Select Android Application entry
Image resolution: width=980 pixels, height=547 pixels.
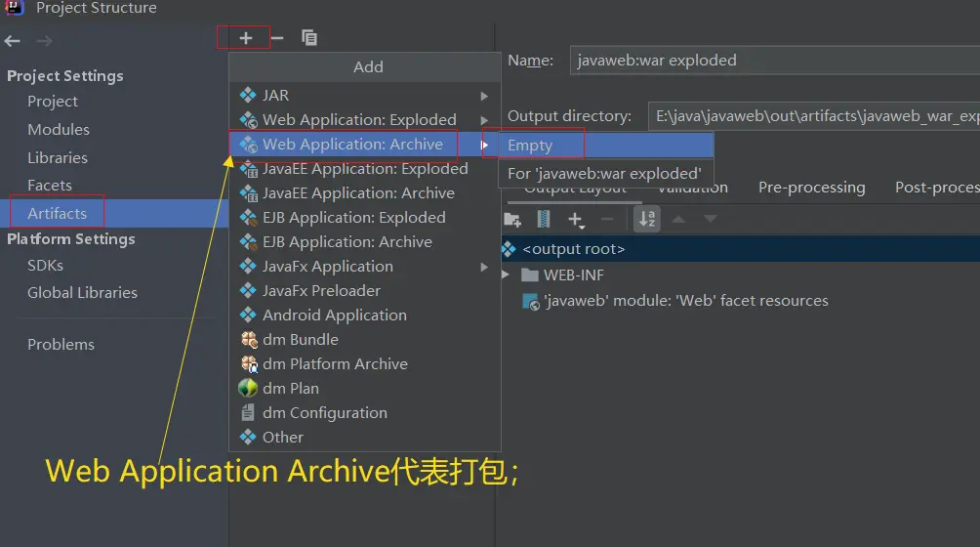(365, 316)
